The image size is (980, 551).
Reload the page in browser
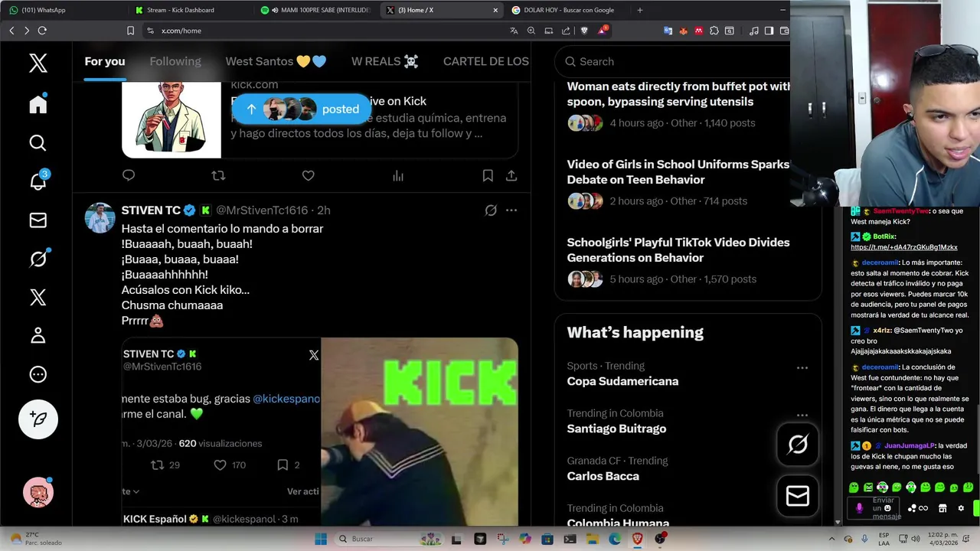(42, 31)
